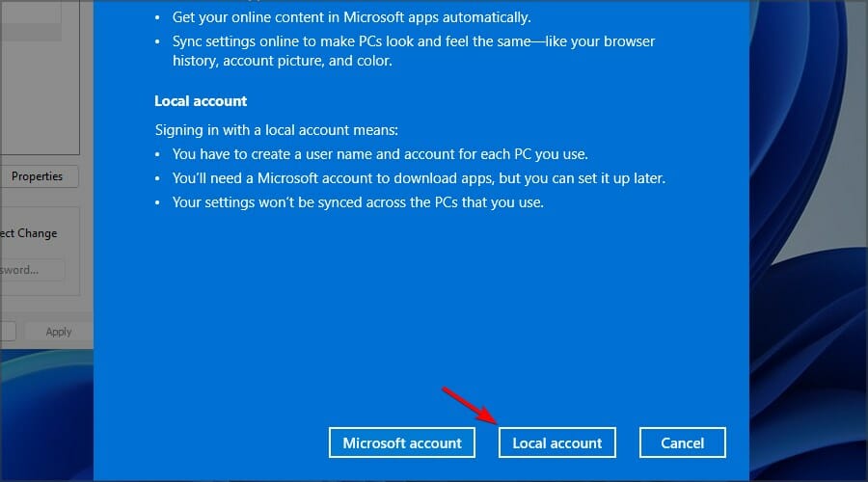Open Properties in the background window
868x482 pixels.
[x=39, y=176]
